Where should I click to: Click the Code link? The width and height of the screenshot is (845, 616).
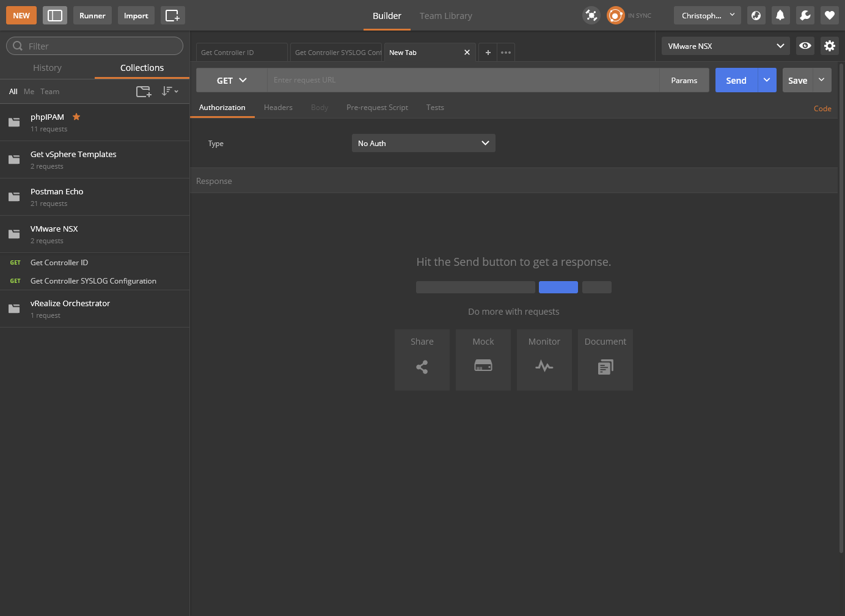tap(822, 109)
